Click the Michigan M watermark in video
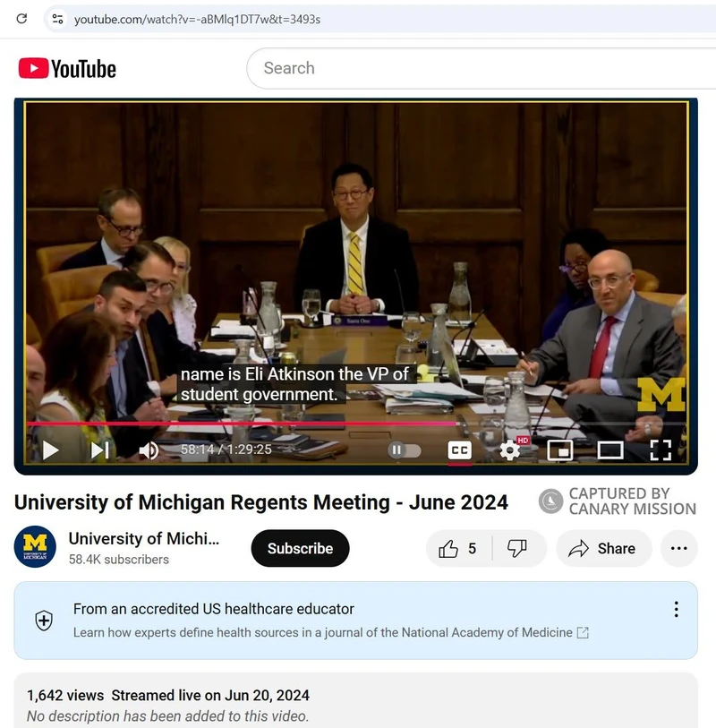 pyautogui.click(x=661, y=394)
